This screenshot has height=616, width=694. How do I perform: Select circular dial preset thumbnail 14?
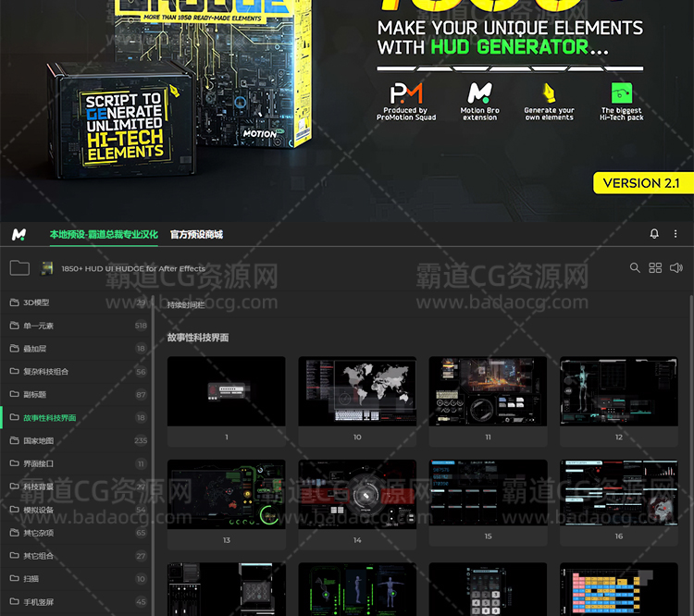click(357, 494)
